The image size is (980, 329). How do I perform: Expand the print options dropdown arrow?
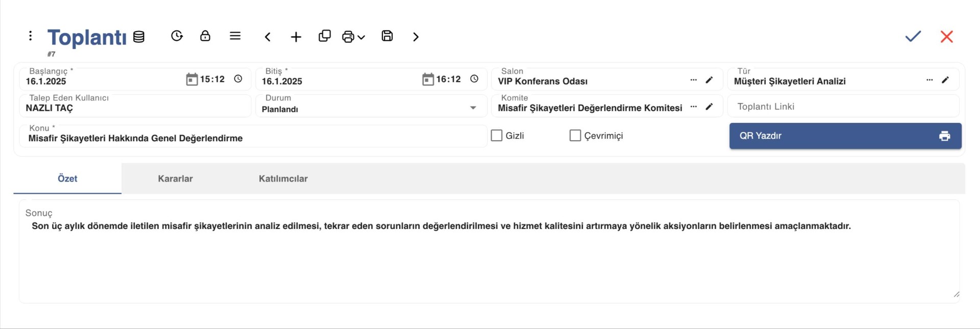[361, 37]
